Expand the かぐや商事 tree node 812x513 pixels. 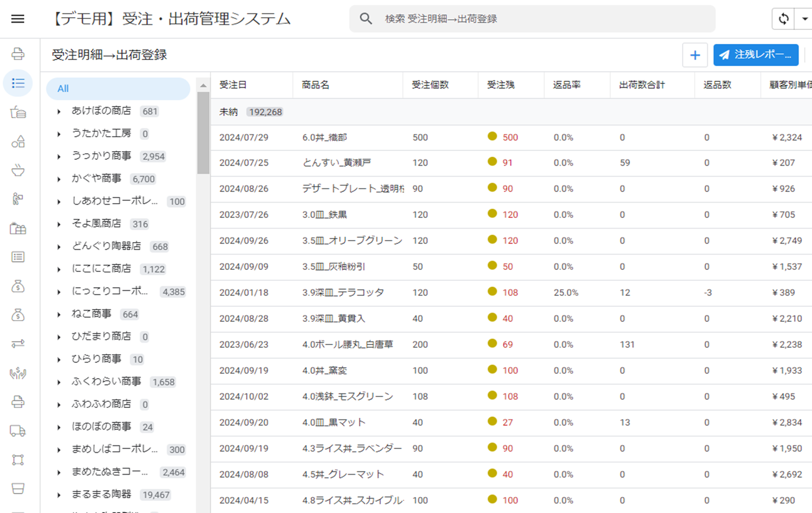tap(59, 179)
